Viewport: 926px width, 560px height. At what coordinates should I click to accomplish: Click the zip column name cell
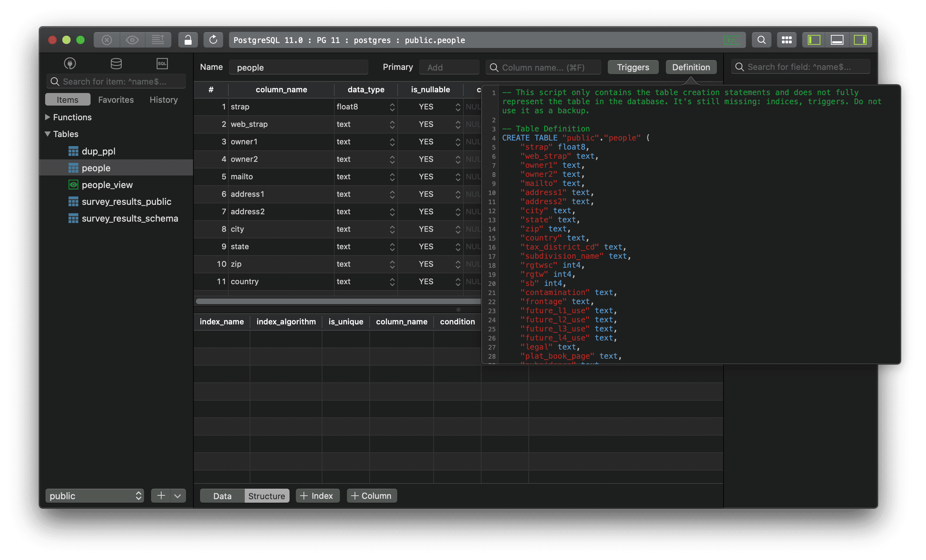coord(281,264)
